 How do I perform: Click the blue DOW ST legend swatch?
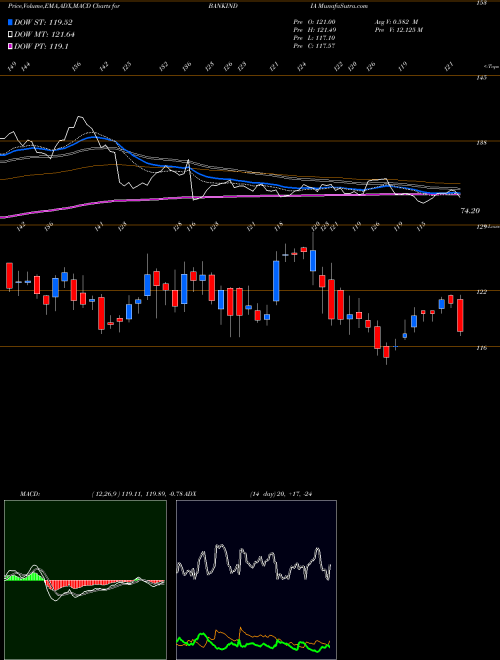point(10,22)
